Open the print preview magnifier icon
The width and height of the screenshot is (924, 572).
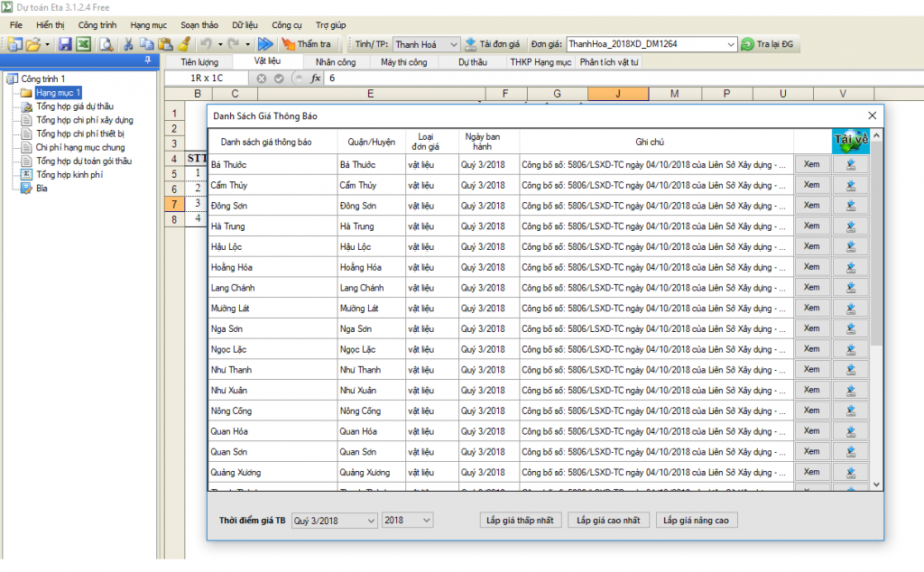coord(106,44)
